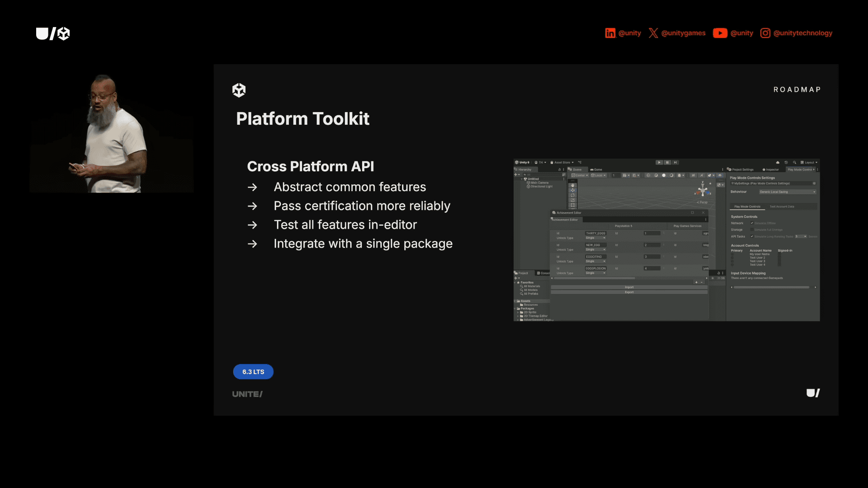The image size is (868, 488).
Task: Enable the Simulate Offline network checkbox
Action: [x=752, y=223]
